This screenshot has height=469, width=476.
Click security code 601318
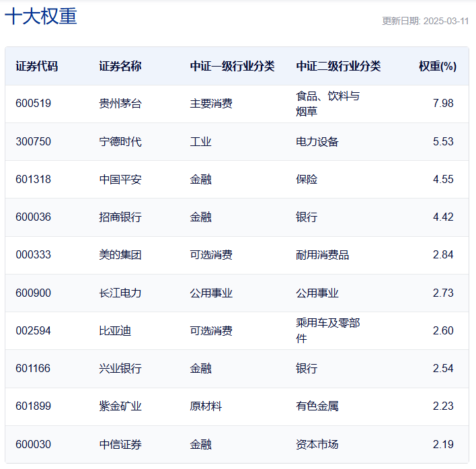pos(34,180)
